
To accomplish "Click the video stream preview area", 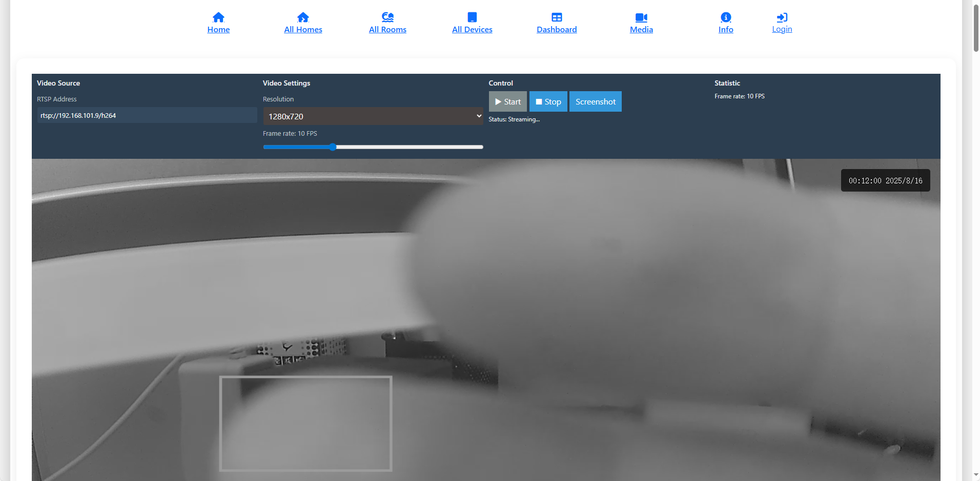I will pos(486,320).
